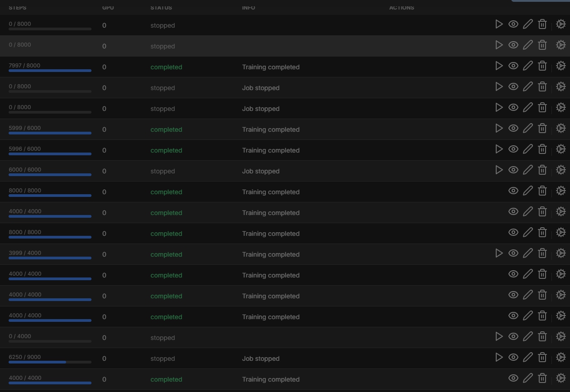This screenshot has width=570, height=392.
Task: Click "Training completed" in 3999 / 4000 row
Action: tap(271, 254)
